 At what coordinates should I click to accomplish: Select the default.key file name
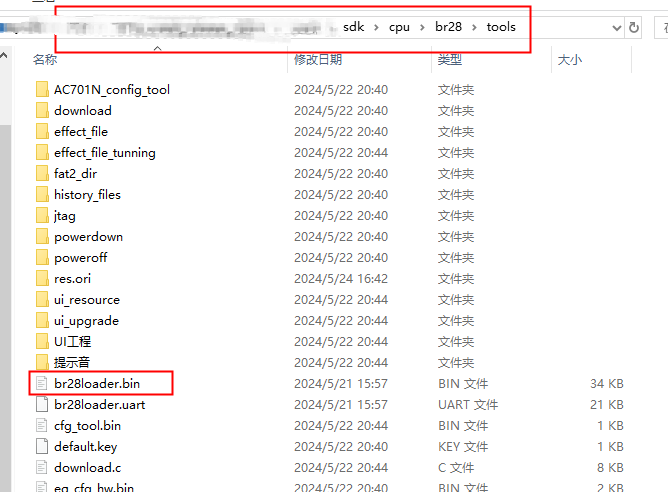[86, 446]
